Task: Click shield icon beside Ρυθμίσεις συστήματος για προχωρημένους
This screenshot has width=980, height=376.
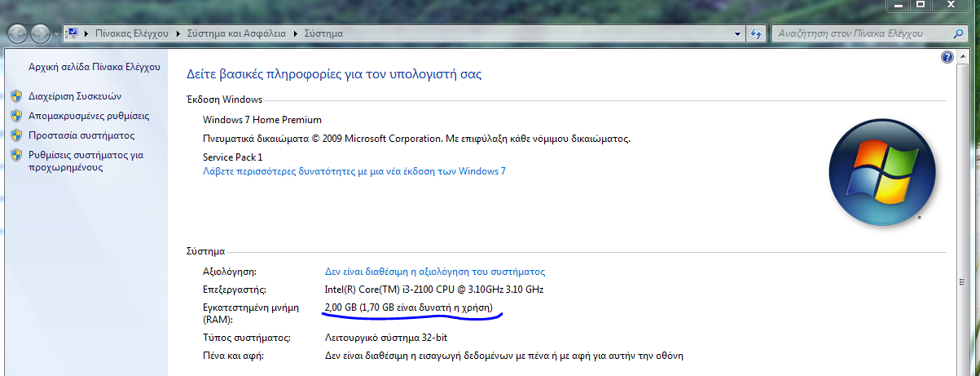Action: (x=16, y=155)
